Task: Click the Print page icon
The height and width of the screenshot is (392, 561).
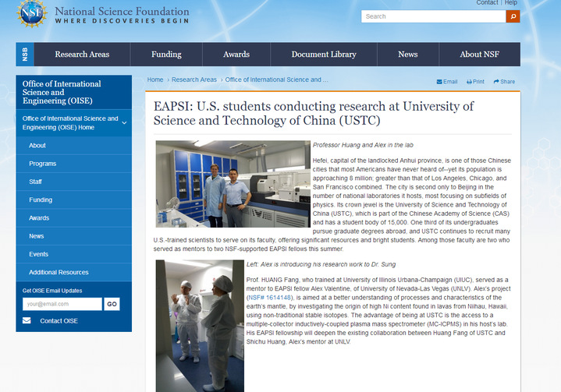Action: point(470,82)
